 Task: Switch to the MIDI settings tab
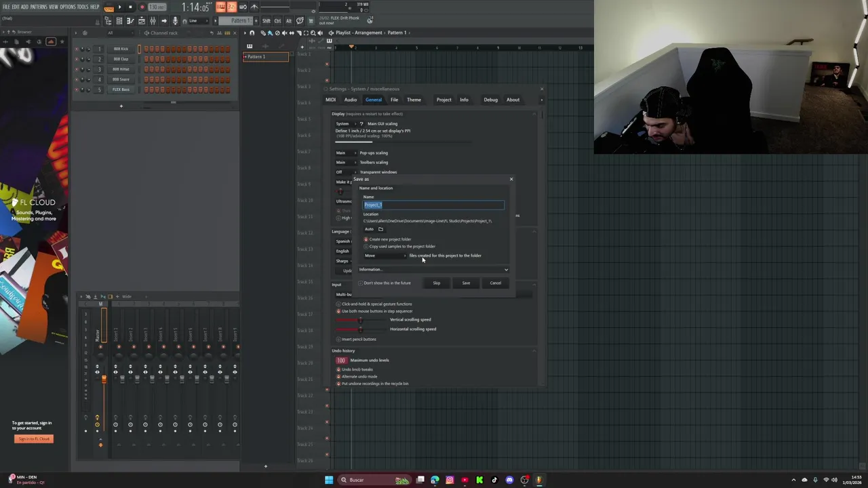(x=330, y=100)
